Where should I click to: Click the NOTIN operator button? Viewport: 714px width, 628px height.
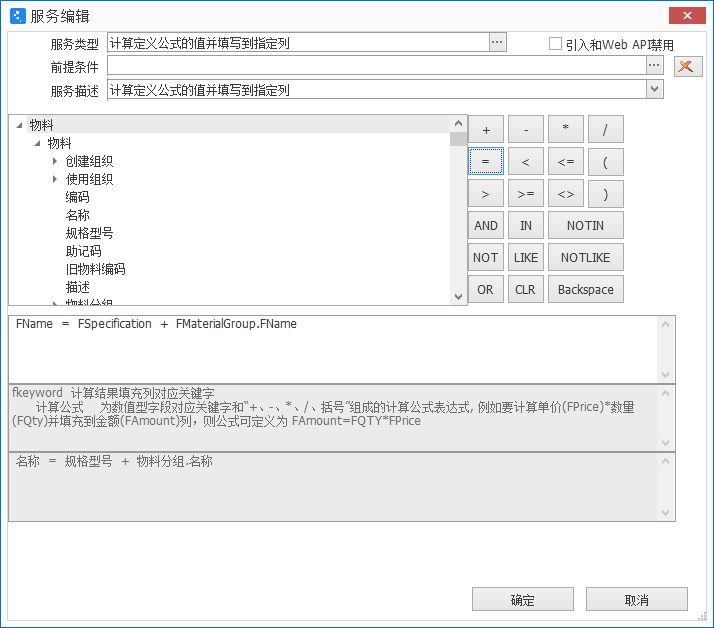[x=586, y=225]
